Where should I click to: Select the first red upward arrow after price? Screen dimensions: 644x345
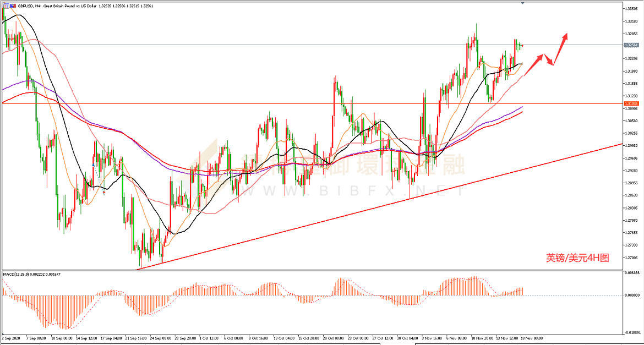[x=533, y=64]
